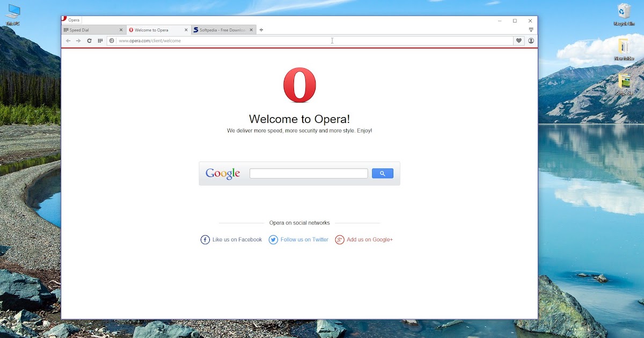The height and width of the screenshot is (338, 644).
Task: Switch to the Speed Dial tab
Action: click(x=94, y=30)
